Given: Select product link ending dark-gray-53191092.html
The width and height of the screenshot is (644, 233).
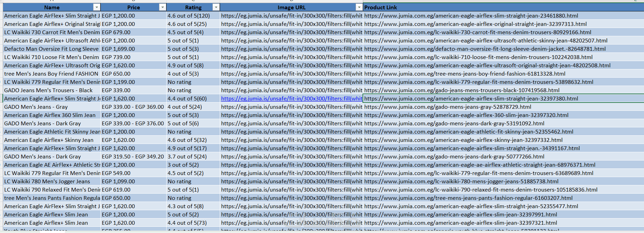Looking at the screenshot, I should click(x=503, y=123).
